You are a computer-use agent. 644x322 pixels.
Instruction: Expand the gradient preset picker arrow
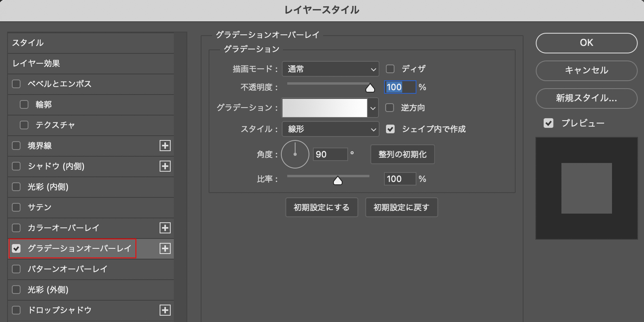tap(373, 108)
